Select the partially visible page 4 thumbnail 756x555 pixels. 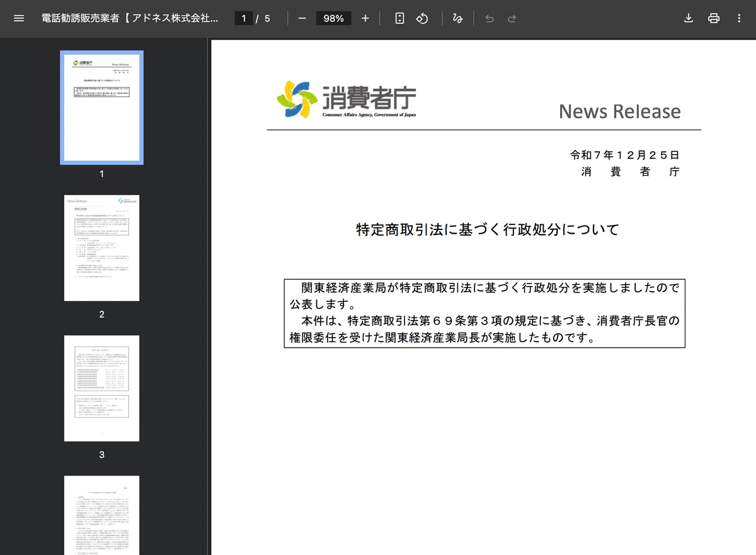pos(101,515)
